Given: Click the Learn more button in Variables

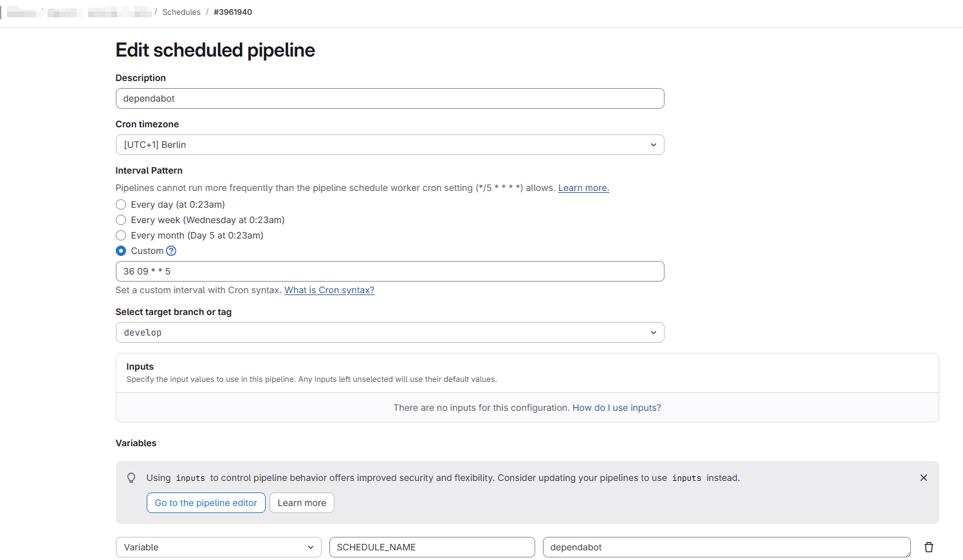Looking at the screenshot, I should click(302, 503).
